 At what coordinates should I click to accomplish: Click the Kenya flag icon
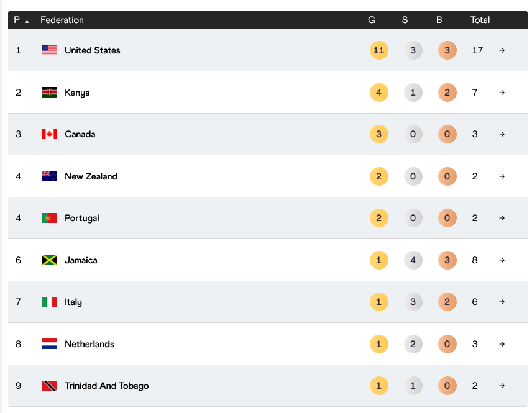pos(50,93)
